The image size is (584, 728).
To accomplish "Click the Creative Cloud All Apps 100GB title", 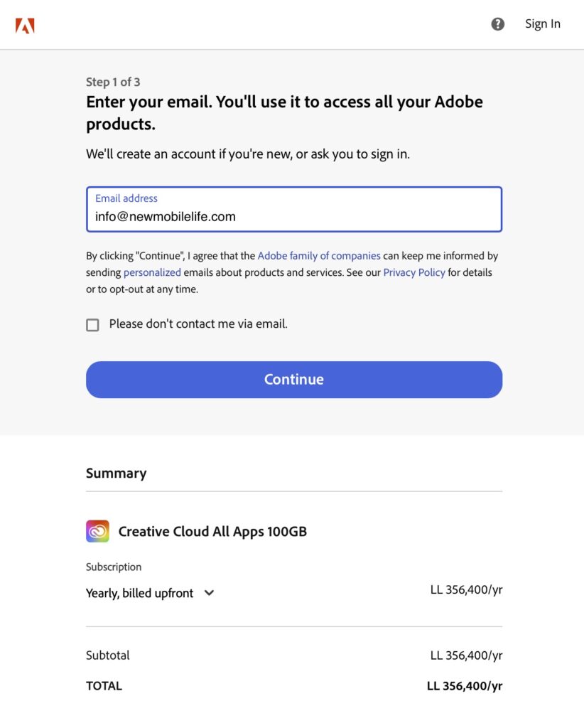I will pyautogui.click(x=212, y=531).
